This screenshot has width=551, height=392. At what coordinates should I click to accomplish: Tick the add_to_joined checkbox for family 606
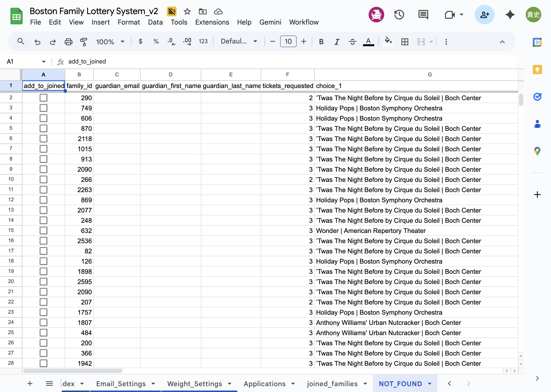click(x=44, y=118)
